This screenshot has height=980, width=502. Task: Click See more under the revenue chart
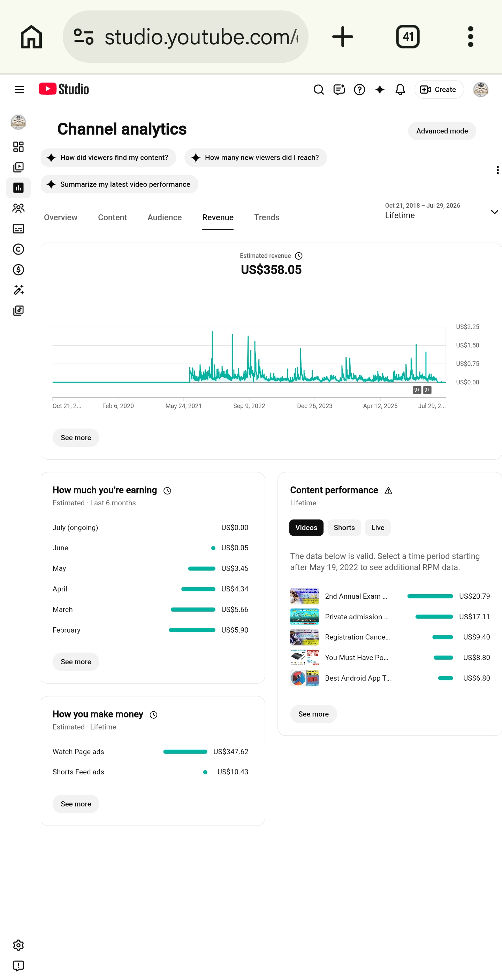(x=76, y=438)
